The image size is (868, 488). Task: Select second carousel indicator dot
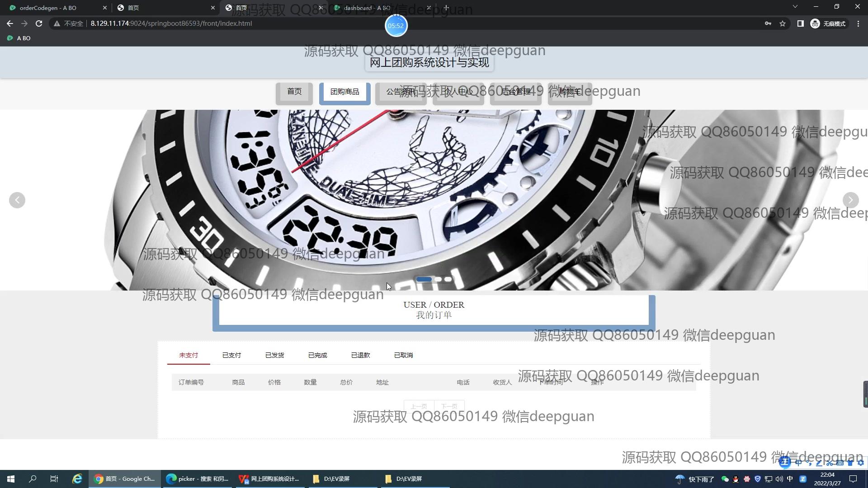click(438, 279)
